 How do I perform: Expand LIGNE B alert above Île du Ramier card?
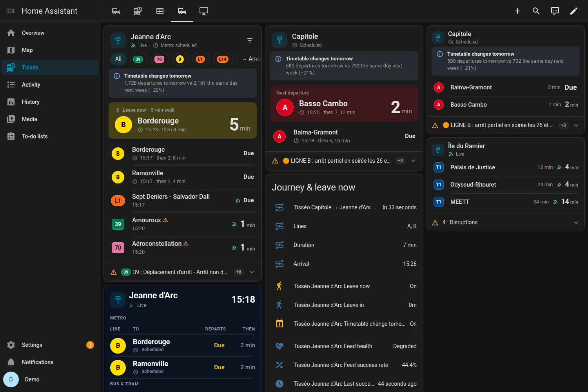point(576,125)
